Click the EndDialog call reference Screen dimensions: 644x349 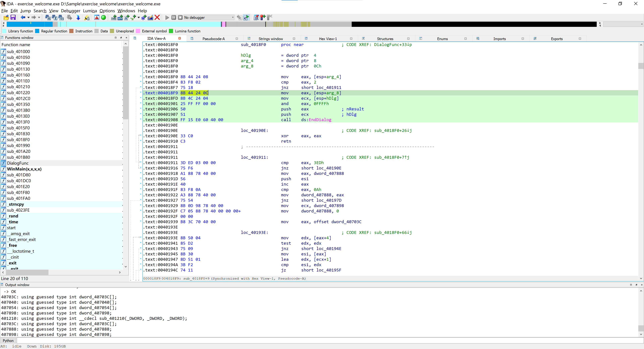(x=320, y=120)
